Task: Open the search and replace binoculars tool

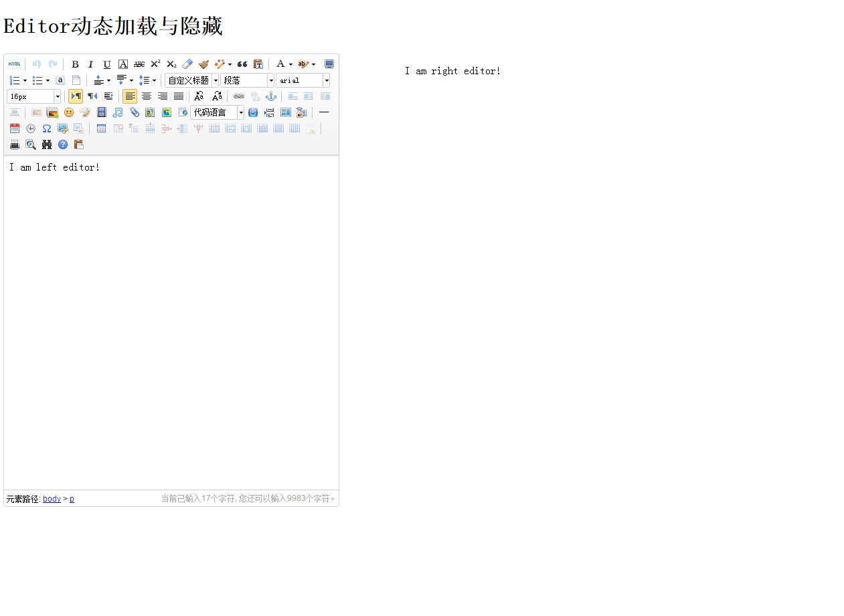Action: [x=47, y=144]
